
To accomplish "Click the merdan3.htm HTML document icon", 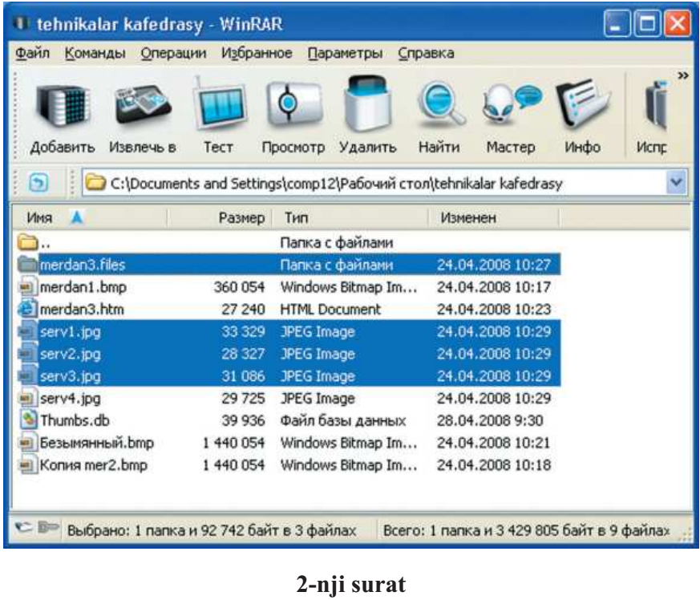I will pyautogui.click(x=26, y=309).
